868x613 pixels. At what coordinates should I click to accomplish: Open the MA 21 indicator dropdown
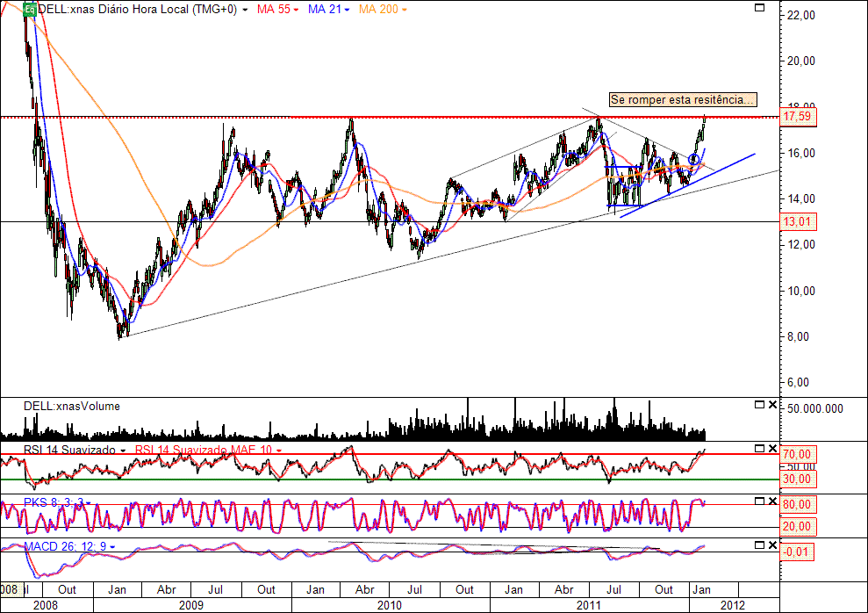tap(347, 10)
